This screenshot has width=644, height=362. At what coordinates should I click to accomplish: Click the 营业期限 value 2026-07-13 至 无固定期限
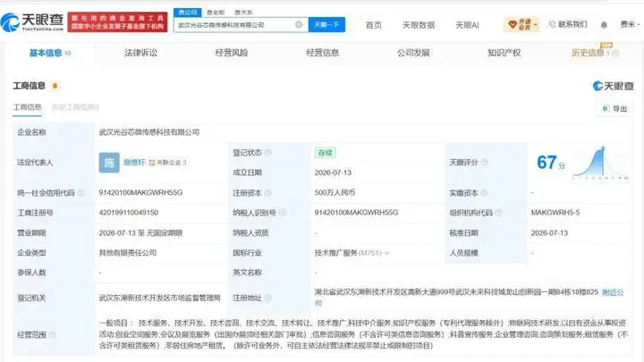140,232
